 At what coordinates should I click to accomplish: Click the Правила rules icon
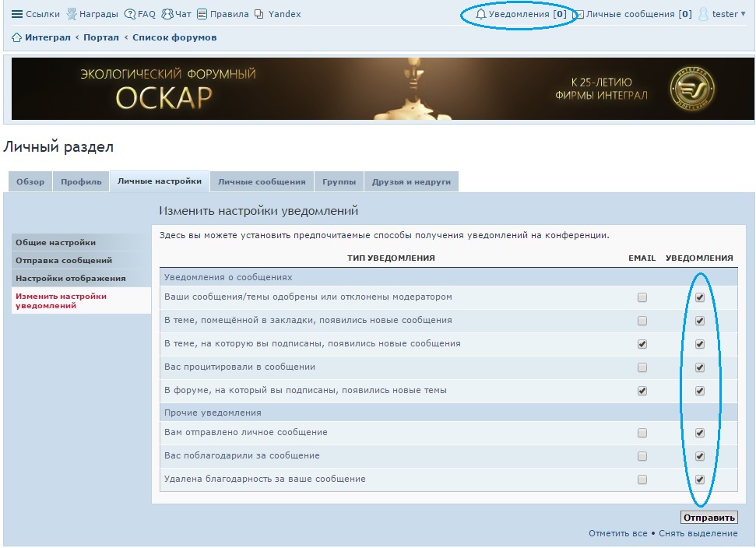(x=202, y=14)
